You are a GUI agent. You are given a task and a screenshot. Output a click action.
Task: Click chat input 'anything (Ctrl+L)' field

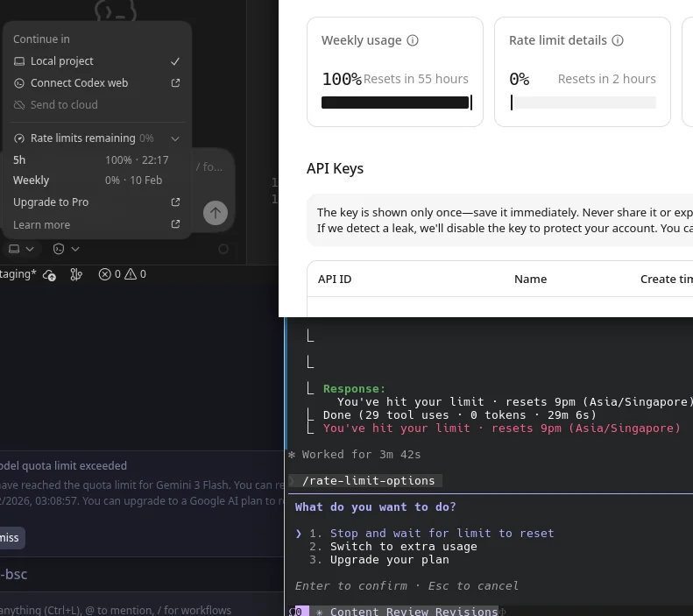pyautogui.click(x=116, y=610)
